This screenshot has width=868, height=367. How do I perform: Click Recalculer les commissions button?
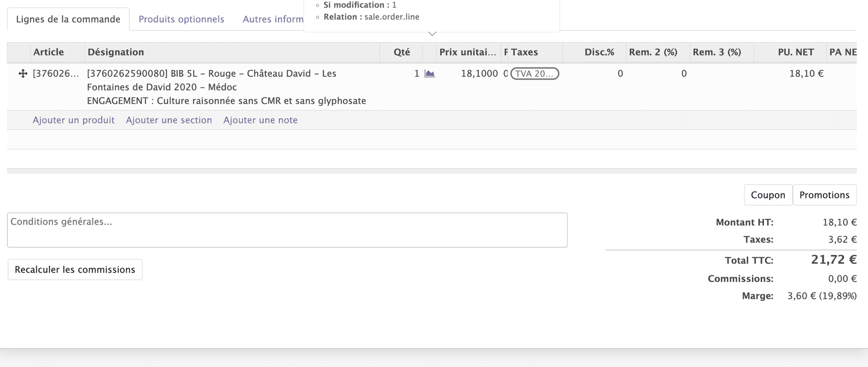(75, 270)
